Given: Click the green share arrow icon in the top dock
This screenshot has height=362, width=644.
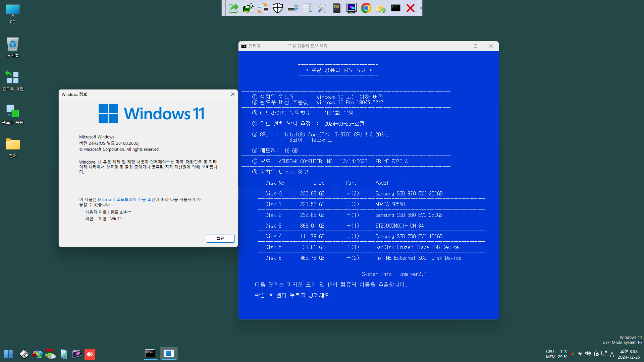Looking at the screenshot, I should tap(233, 8).
